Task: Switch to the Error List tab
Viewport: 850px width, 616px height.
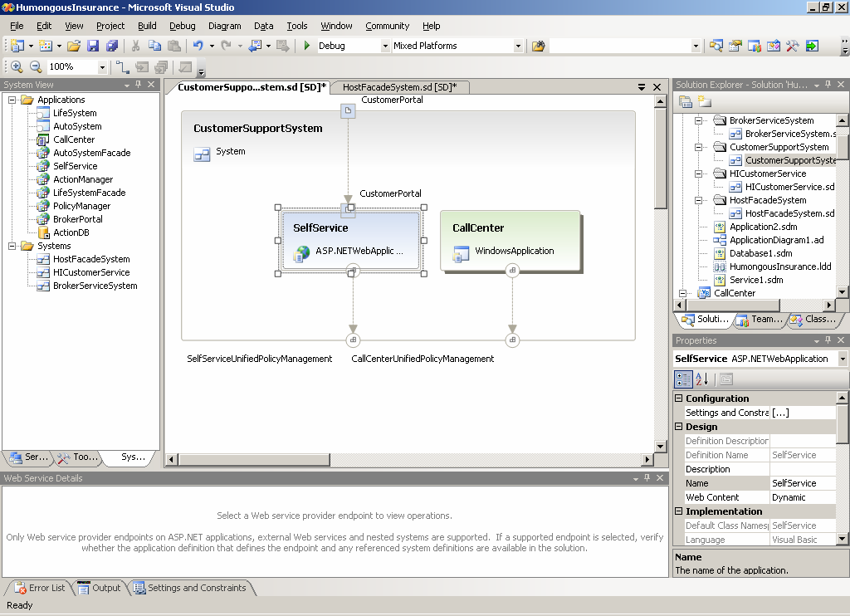Action: [x=40, y=588]
